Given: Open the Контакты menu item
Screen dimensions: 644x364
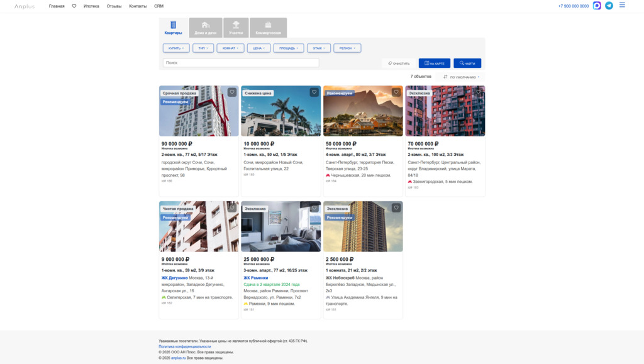Looking at the screenshot, I should click(138, 6).
